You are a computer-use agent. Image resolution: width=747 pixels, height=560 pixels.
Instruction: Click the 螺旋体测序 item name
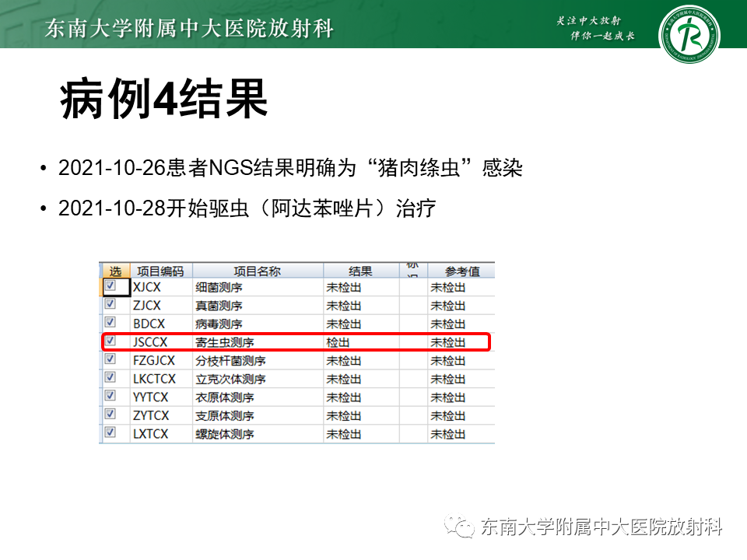tap(224, 434)
